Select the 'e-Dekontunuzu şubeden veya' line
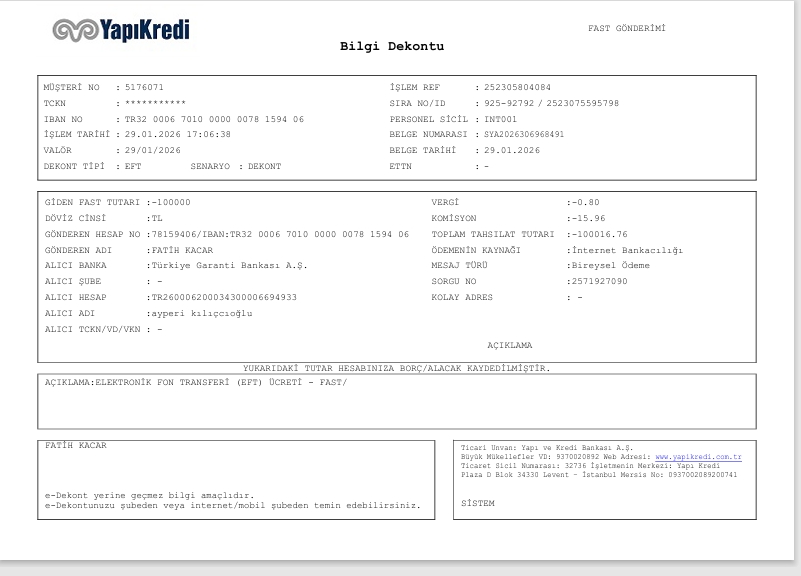Image resolution: width=801 pixels, height=576 pixels. (x=232, y=506)
